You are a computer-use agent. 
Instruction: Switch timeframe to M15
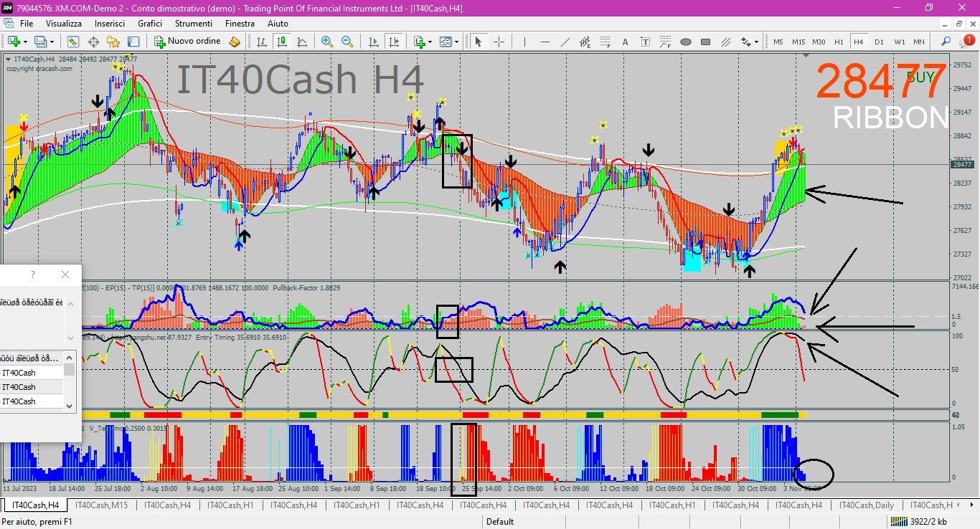pos(798,42)
